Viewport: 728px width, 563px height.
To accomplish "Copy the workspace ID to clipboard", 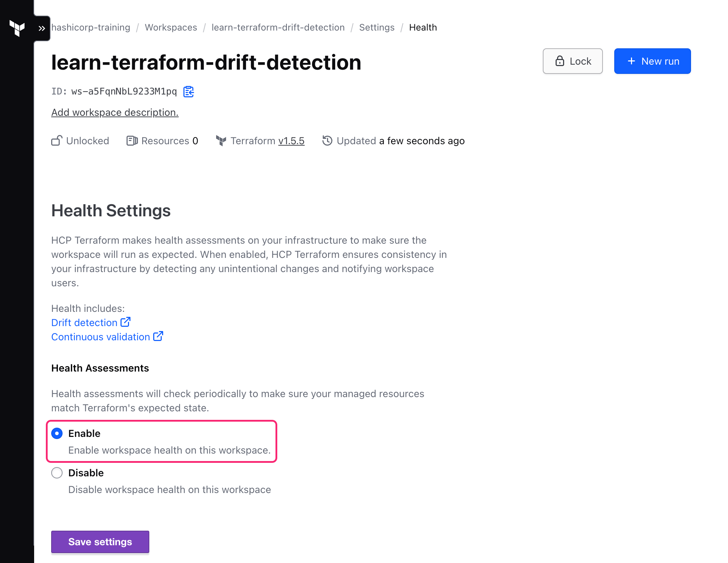I will (188, 92).
